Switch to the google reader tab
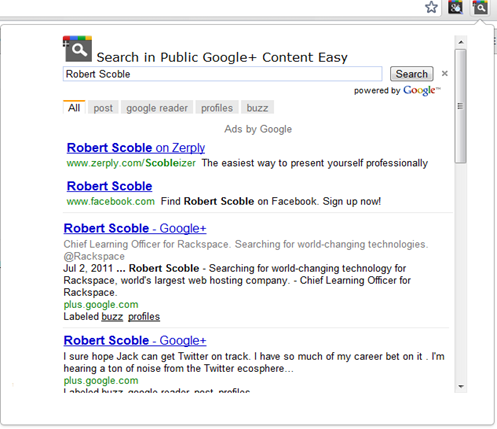The height and width of the screenshot is (429, 497). click(157, 108)
